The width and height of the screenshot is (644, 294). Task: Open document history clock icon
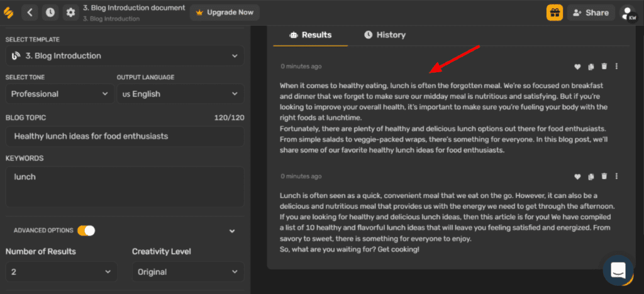pyautogui.click(x=50, y=12)
